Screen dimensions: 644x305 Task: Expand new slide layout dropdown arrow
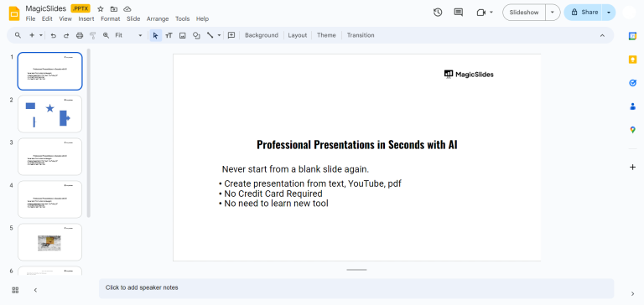[x=40, y=35]
